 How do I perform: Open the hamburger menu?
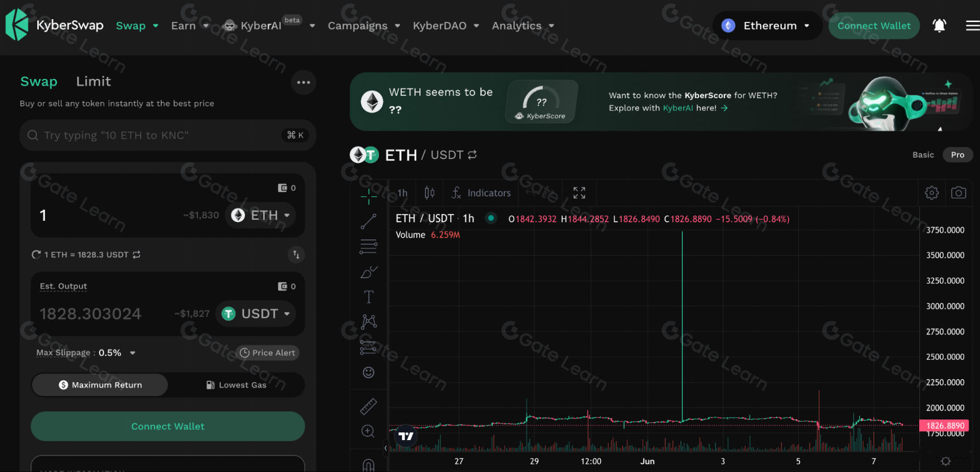(x=972, y=26)
